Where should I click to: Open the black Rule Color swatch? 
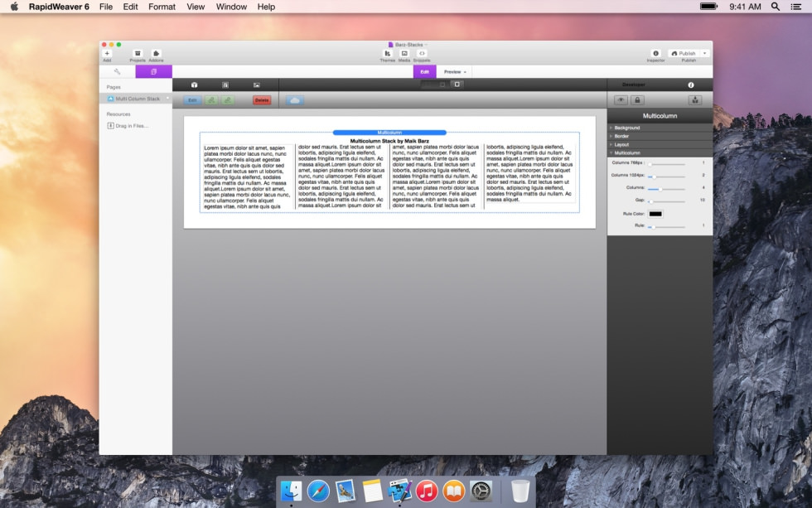point(655,214)
